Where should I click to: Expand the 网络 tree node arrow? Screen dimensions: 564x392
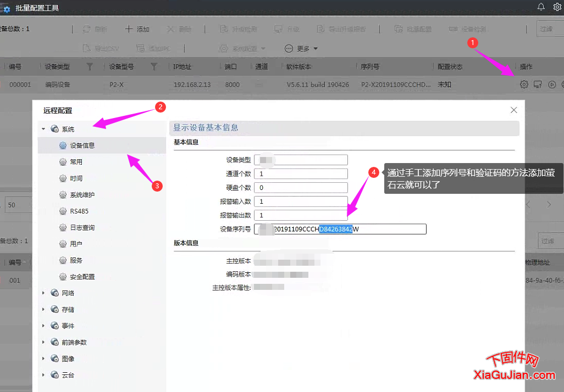point(43,293)
